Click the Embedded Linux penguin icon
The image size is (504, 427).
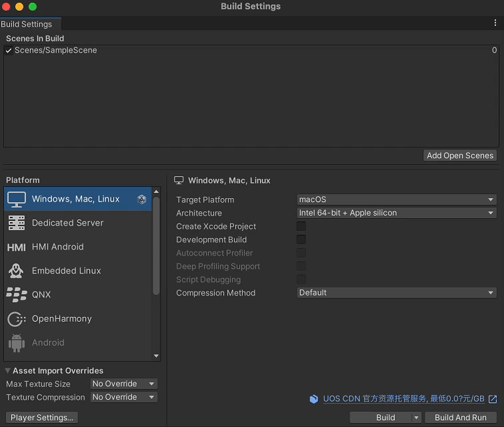(16, 271)
